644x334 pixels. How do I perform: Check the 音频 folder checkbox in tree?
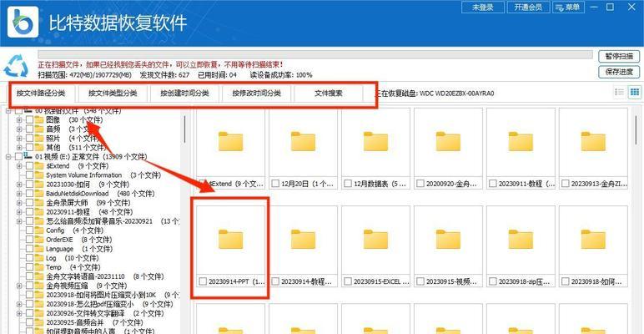[x=29, y=129]
